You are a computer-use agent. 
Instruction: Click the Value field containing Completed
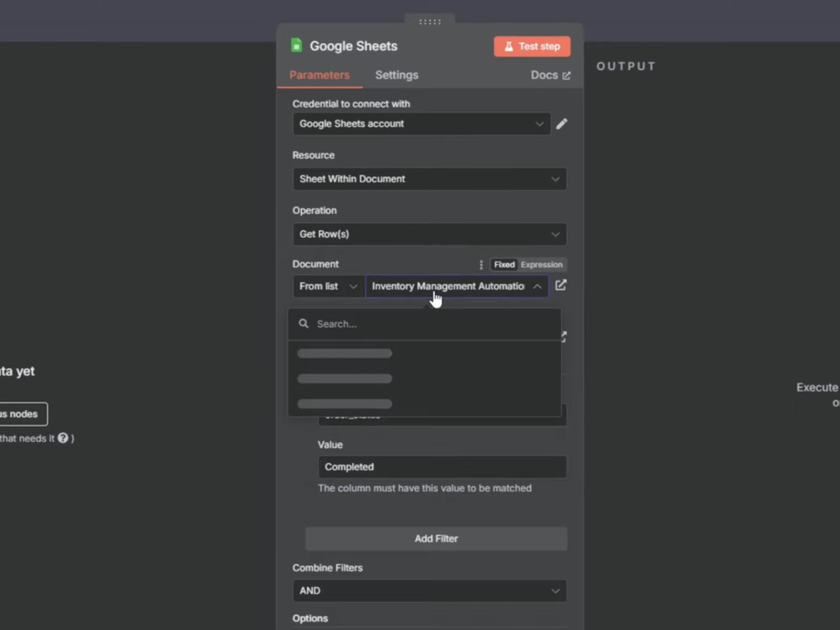pos(442,467)
